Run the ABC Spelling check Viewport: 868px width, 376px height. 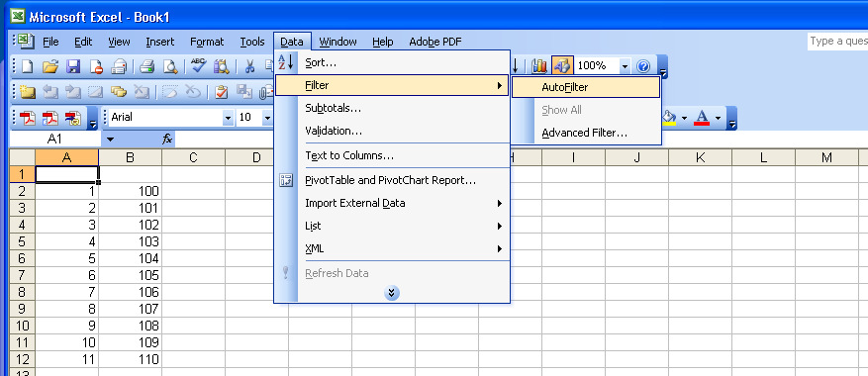click(198, 66)
